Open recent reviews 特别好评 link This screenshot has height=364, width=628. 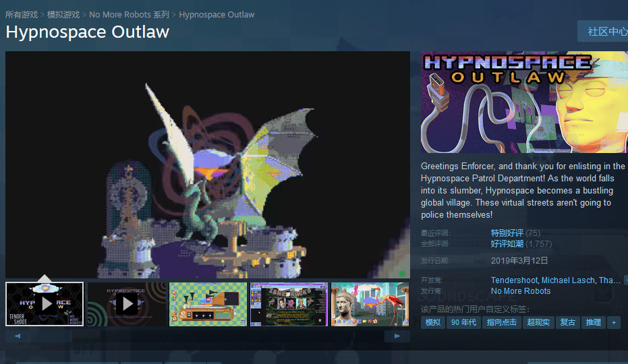click(507, 233)
